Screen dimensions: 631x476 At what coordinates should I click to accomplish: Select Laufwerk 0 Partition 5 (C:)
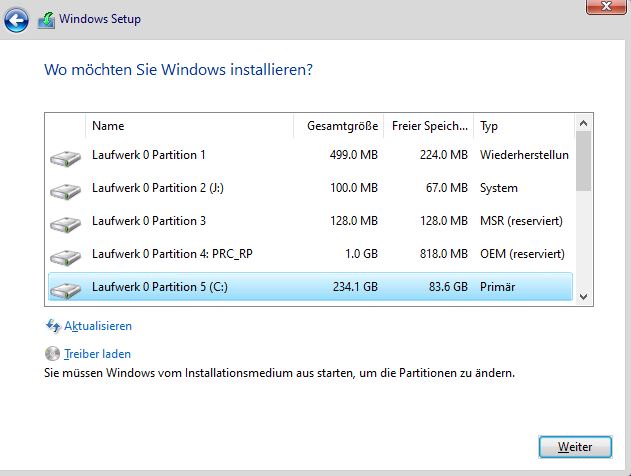coord(310,286)
